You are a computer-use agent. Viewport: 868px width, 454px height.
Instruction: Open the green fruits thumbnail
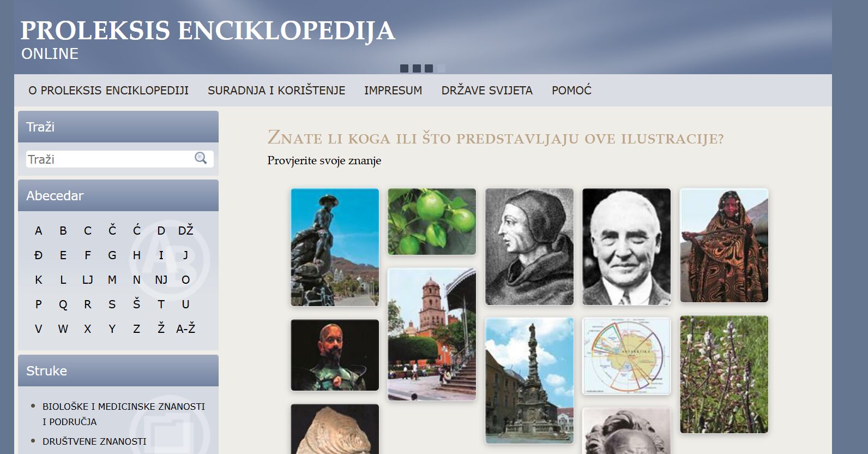pyautogui.click(x=432, y=222)
